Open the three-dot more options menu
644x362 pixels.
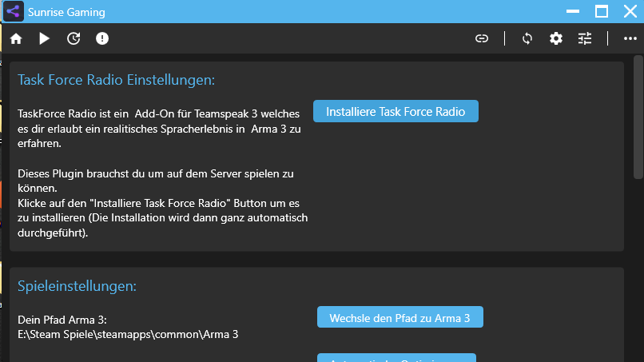coord(630,38)
